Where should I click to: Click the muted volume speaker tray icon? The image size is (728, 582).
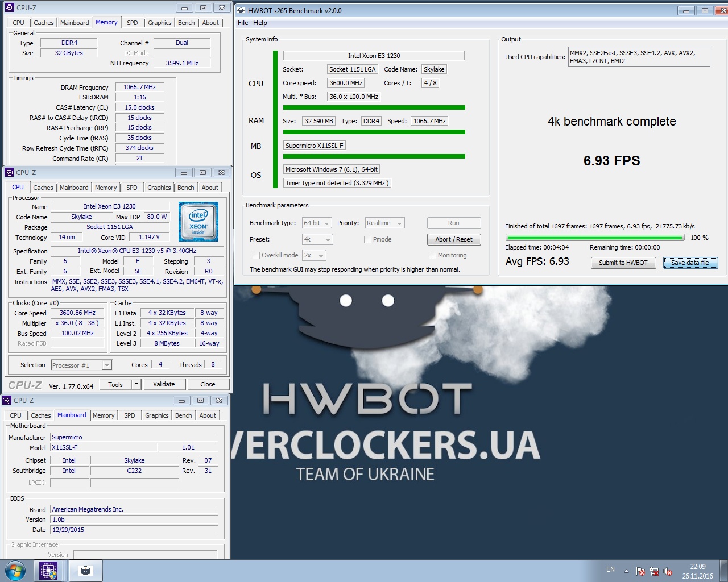pyautogui.click(x=668, y=571)
